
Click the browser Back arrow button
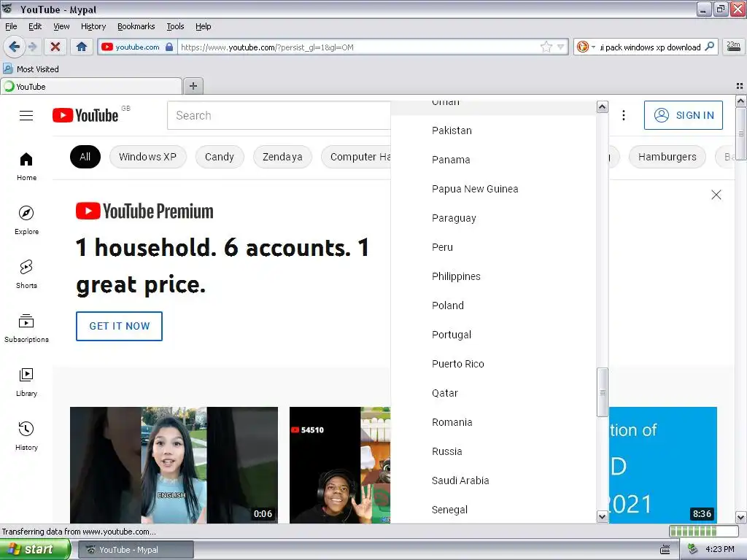14,47
